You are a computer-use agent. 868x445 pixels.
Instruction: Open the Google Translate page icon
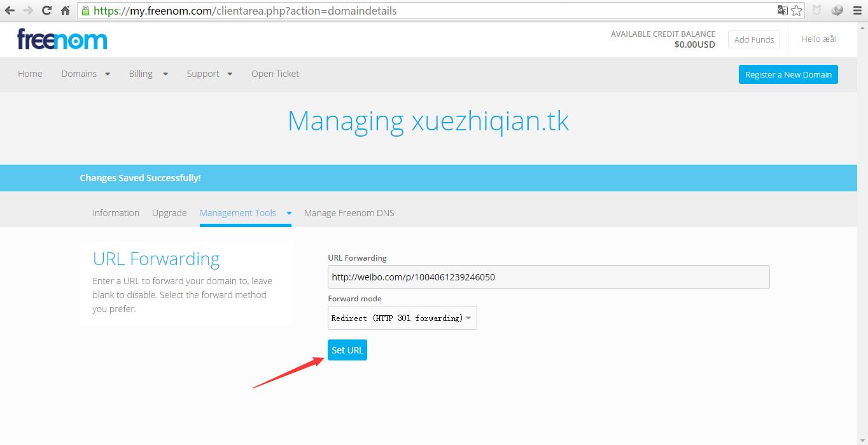pyautogui.click(x=782, y=11)
